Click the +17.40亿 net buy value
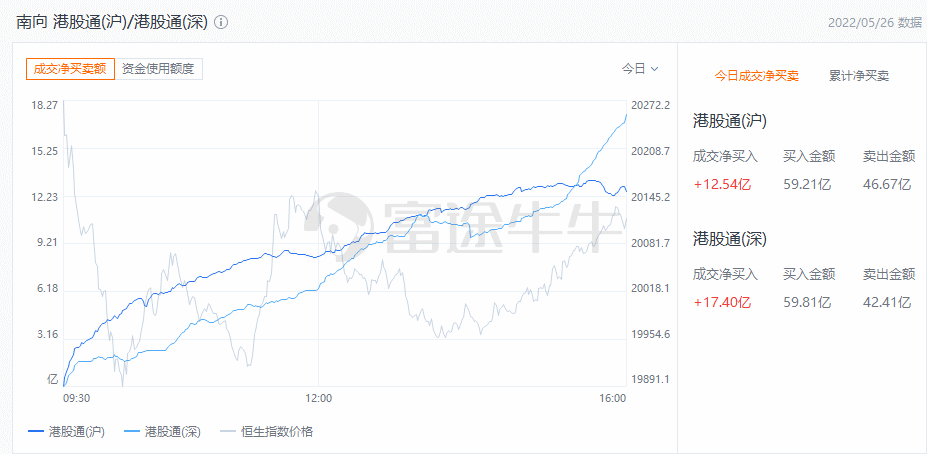The image size is (927, 454). (721, 302)
